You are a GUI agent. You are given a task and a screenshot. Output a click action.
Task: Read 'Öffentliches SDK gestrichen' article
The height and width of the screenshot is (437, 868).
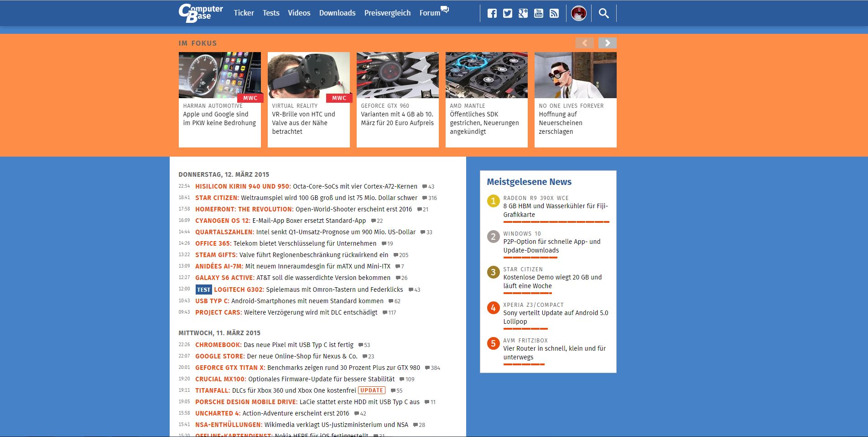pos(484,123)
